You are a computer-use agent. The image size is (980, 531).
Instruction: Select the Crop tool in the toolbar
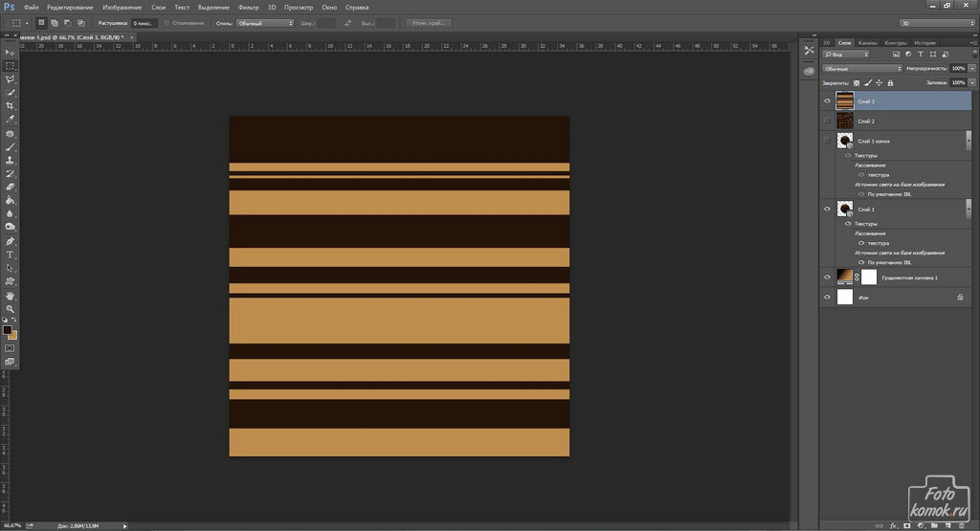tap(11, 105)
